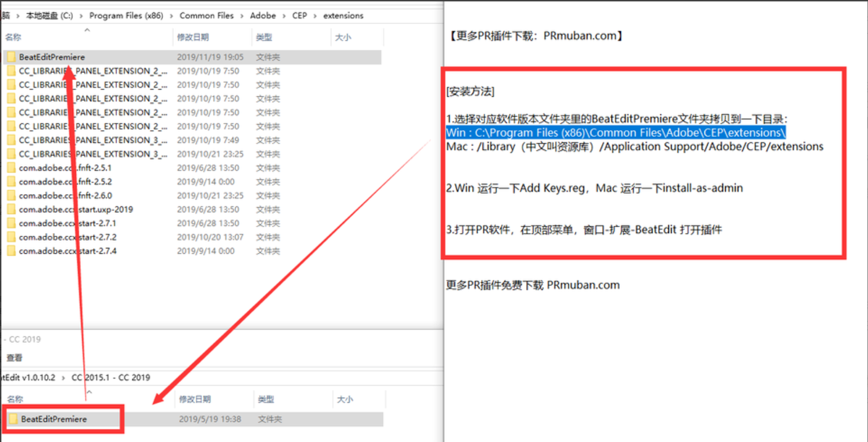Click the step 2 Add Keys.reg line
Image resolution: width=868 pixels, height=442 pixels.
point(595,188)
